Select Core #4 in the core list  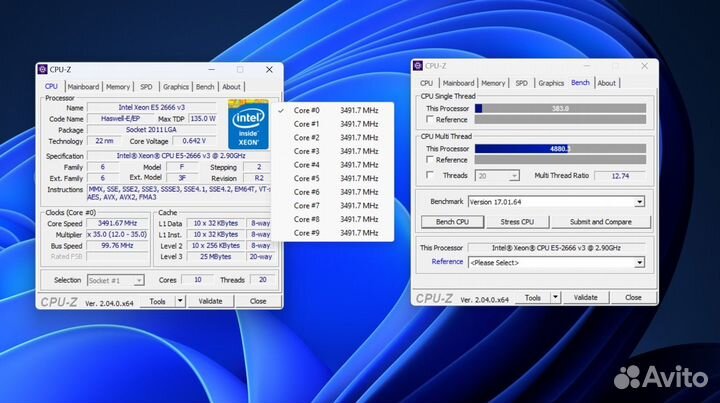pos(332,165)
